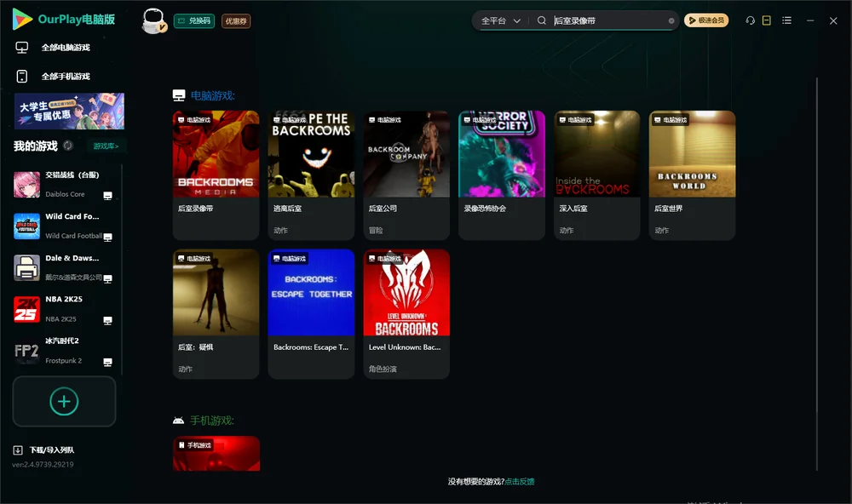Select 全部手机游戏 in the sidebar

tap(66, 77)
